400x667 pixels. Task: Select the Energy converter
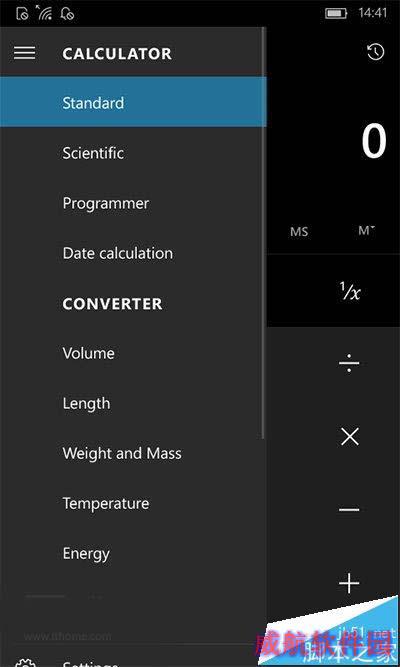pos(133,553)
